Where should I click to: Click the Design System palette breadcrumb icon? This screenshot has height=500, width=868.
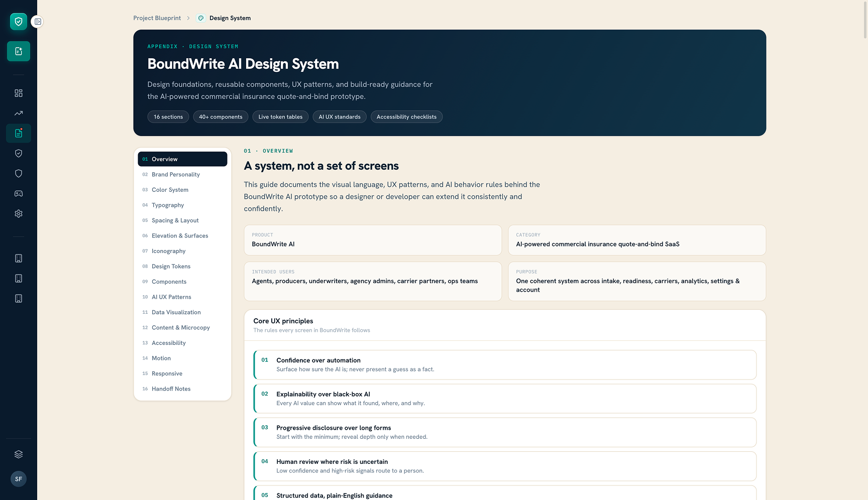[x=201, y=18]
